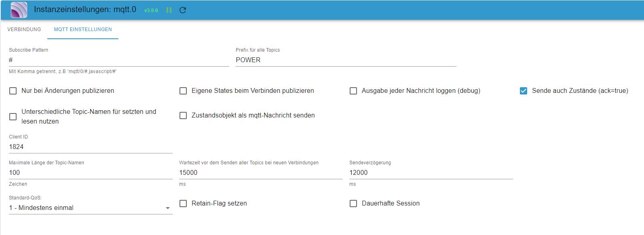Switch to the Verbindung tab
Image resolution: width=644 pixels, height=235 pixels.
click(x=24, y=29)
